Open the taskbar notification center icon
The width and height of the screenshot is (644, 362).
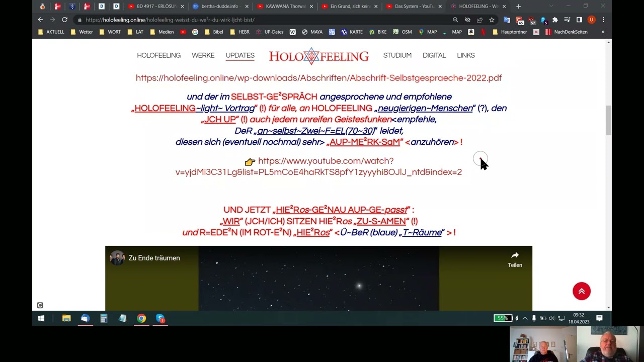tap(599, 318)
